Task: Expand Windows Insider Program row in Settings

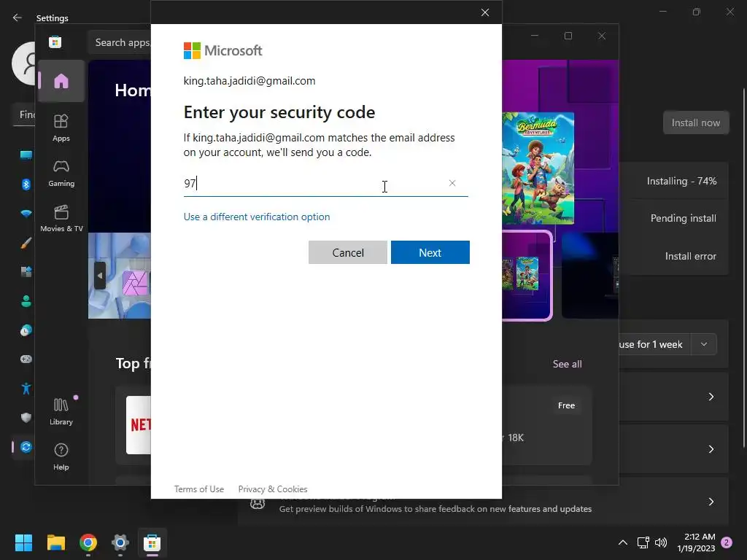Action: tap(711, 502)
